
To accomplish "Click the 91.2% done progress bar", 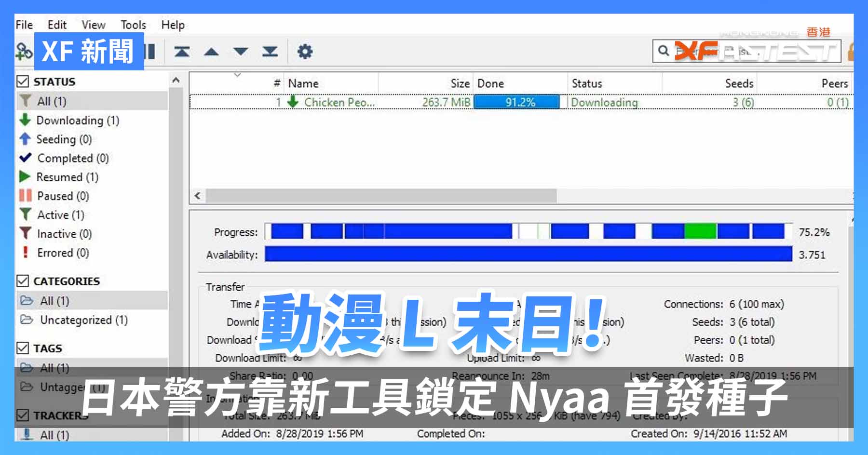I will [517, 102].
